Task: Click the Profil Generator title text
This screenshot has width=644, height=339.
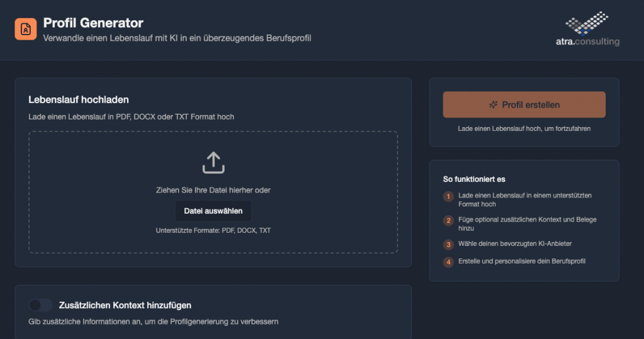Action: point(93,23)
